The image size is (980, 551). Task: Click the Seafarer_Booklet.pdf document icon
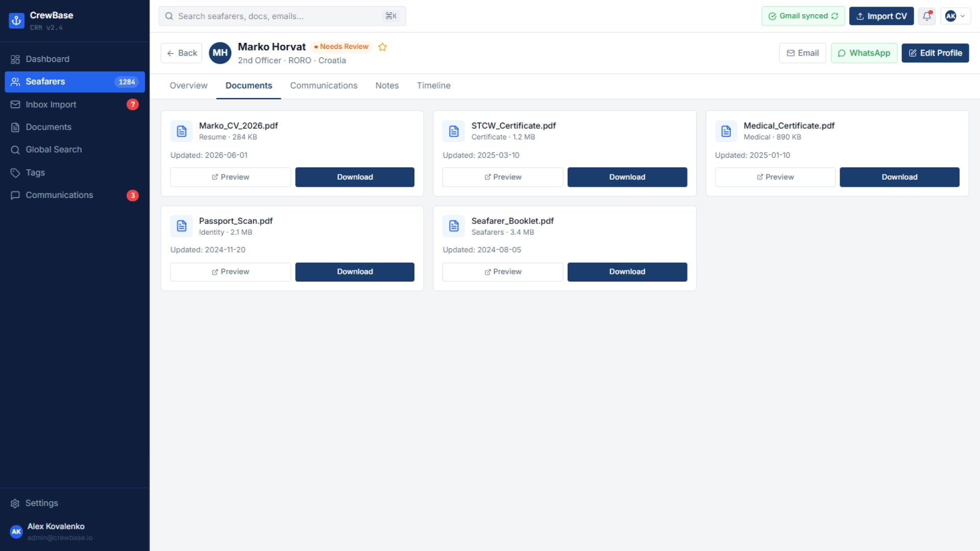pyautogui.click(x=453, y=226)
